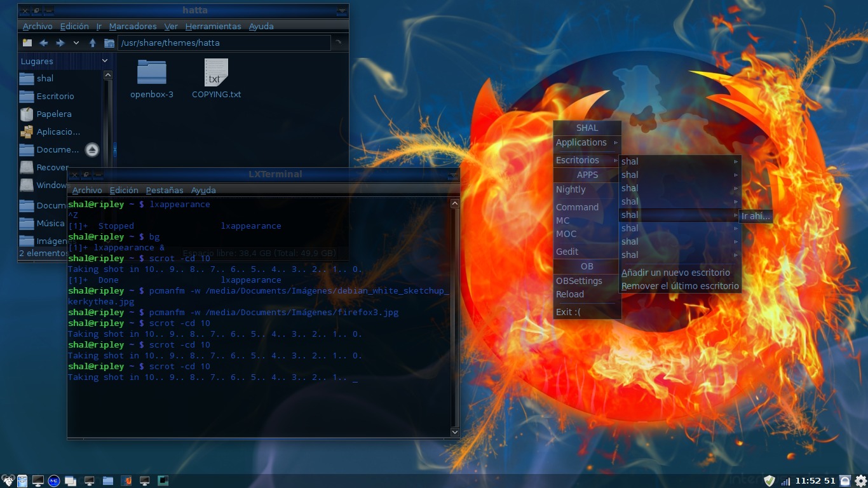
Task: Launch Gedit from Openbox menu
Action: (x=587, y=252)
